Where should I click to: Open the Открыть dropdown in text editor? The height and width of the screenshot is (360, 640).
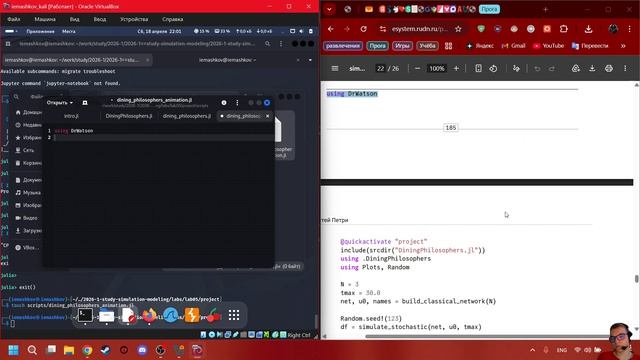60,103
